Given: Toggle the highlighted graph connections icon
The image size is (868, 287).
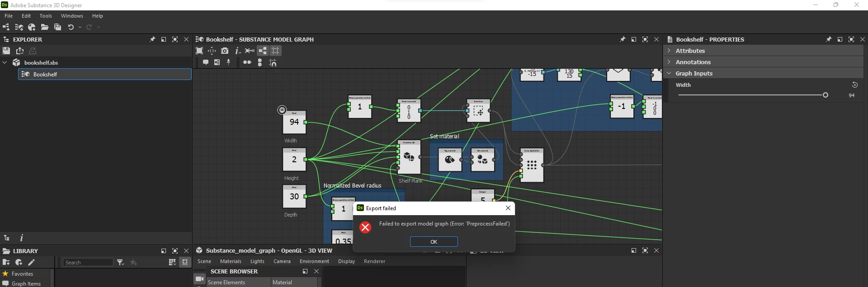Looking at the screenshot, I should coord(263,51).
